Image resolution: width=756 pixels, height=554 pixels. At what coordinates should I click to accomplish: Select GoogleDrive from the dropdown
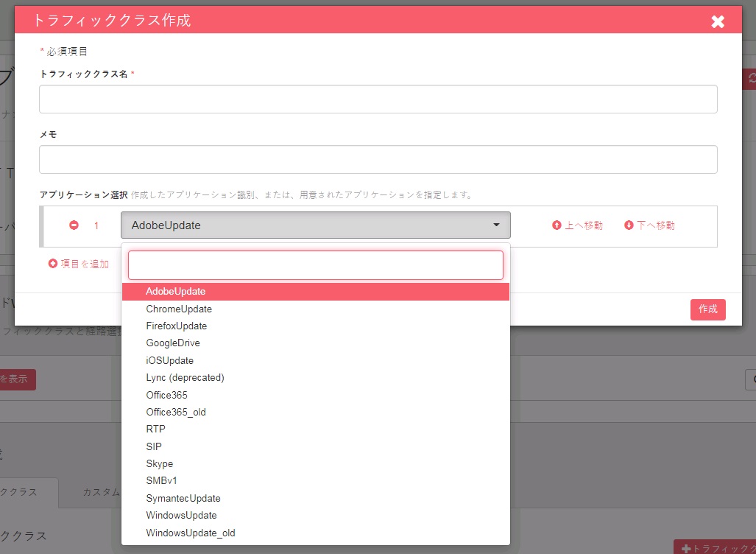click(x=315, y=343)
